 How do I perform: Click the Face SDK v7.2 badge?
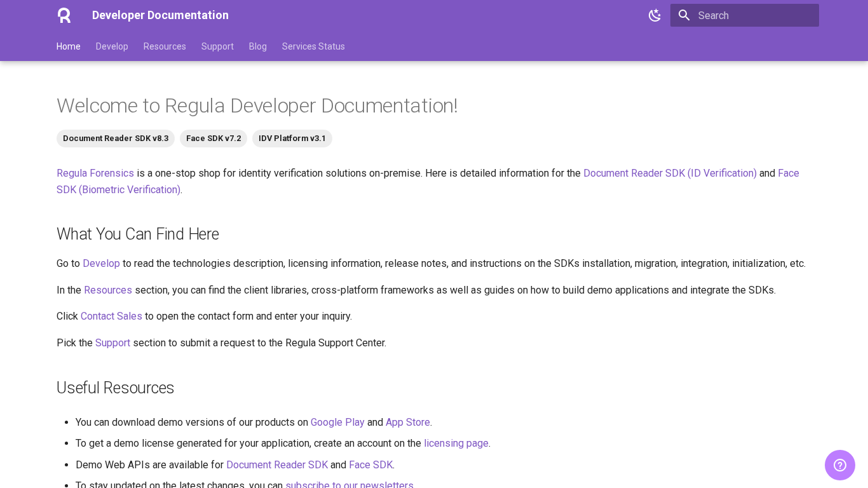coord(214,139)
